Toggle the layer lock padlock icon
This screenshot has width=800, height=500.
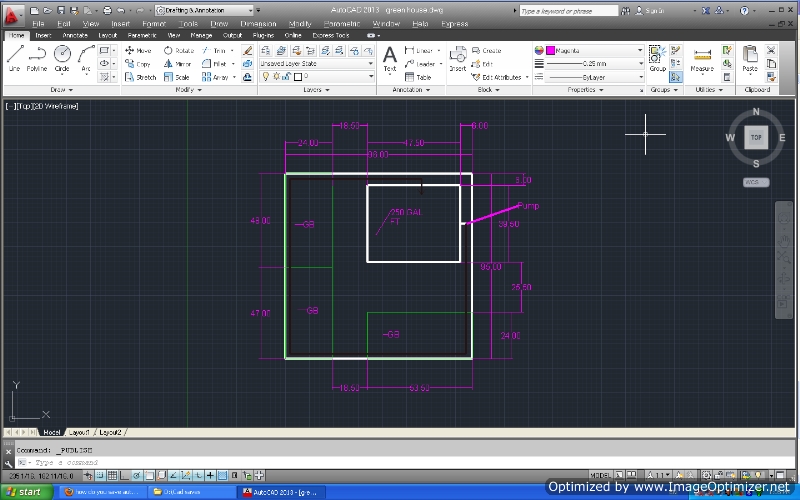pos(286,77)
